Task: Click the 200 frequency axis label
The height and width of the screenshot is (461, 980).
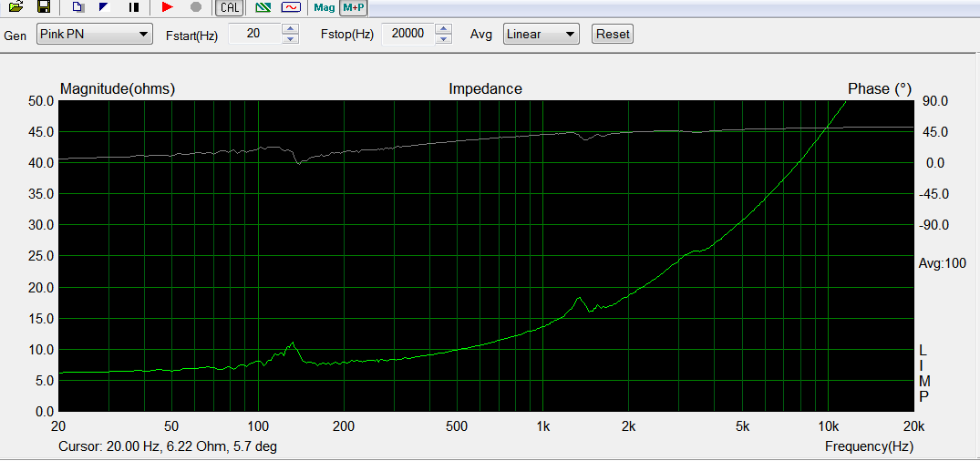Action: 344,427
